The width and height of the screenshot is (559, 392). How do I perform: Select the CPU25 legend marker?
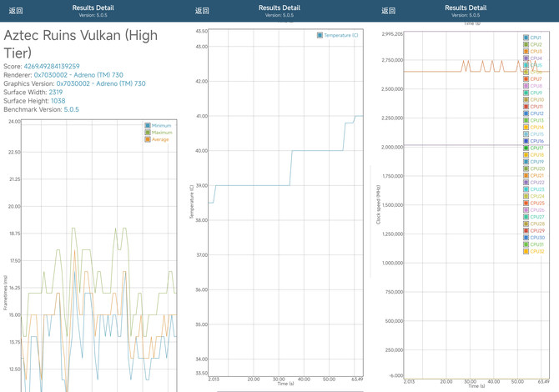click(526, 203)
